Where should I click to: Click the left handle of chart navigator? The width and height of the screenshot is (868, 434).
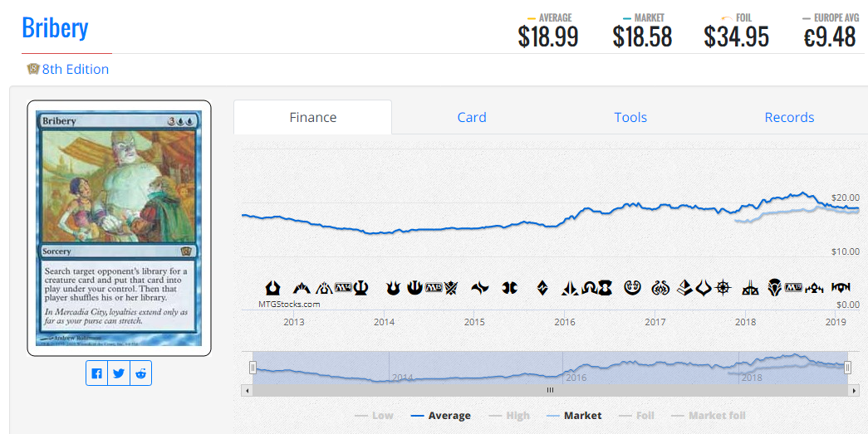(253, 368)
